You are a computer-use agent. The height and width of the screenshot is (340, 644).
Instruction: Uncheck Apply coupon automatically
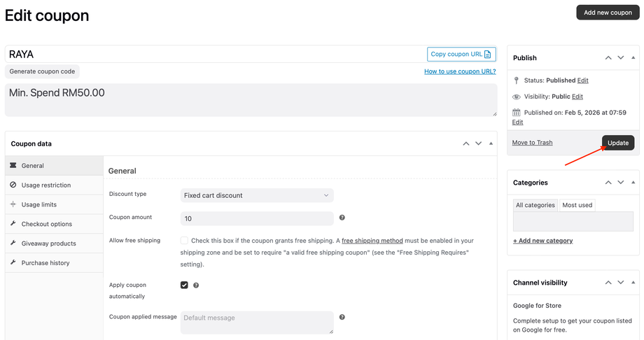(x=184, y=285)
